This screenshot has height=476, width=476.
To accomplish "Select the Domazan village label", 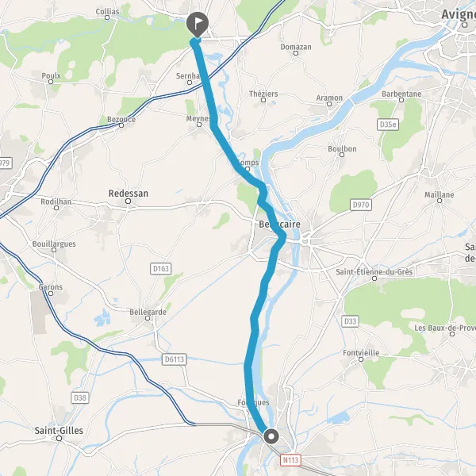I will (x=296, y=47).
